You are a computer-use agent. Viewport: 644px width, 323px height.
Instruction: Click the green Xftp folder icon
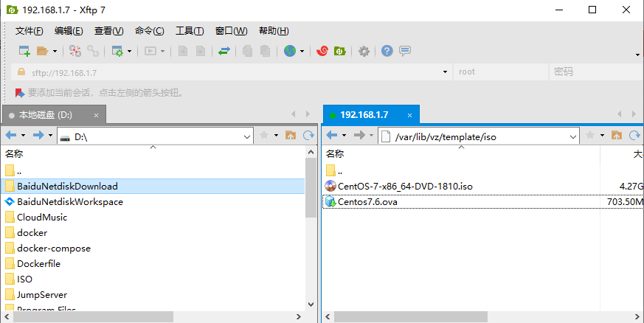(x=339, y=51)
